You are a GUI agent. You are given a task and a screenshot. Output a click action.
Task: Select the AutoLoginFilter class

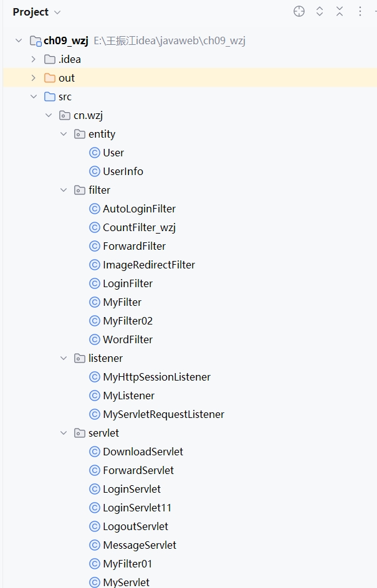(139, 209)
